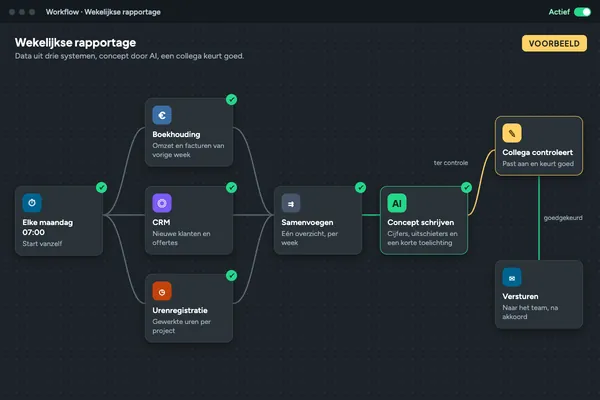
Task: Click 'Gewerkte uren per project' text
Action: coord(181,326)
